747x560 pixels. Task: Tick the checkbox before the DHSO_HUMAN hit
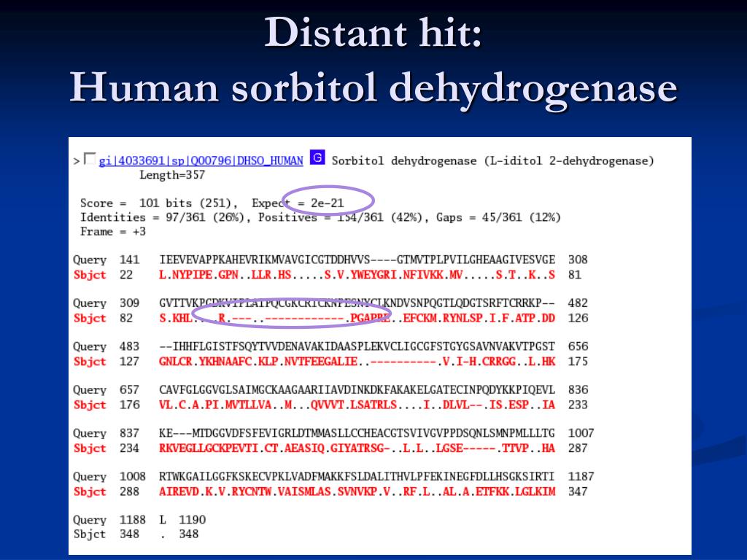click(x=89, y=158)
